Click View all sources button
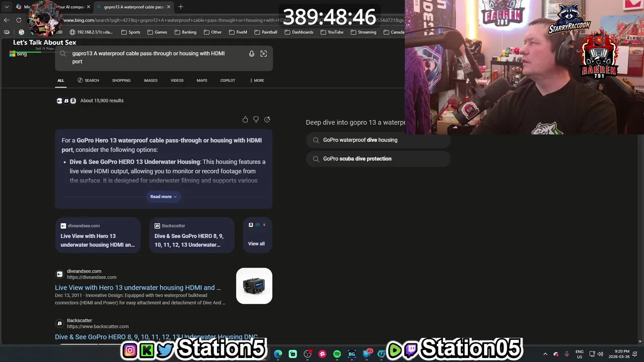 click(257, 235)
